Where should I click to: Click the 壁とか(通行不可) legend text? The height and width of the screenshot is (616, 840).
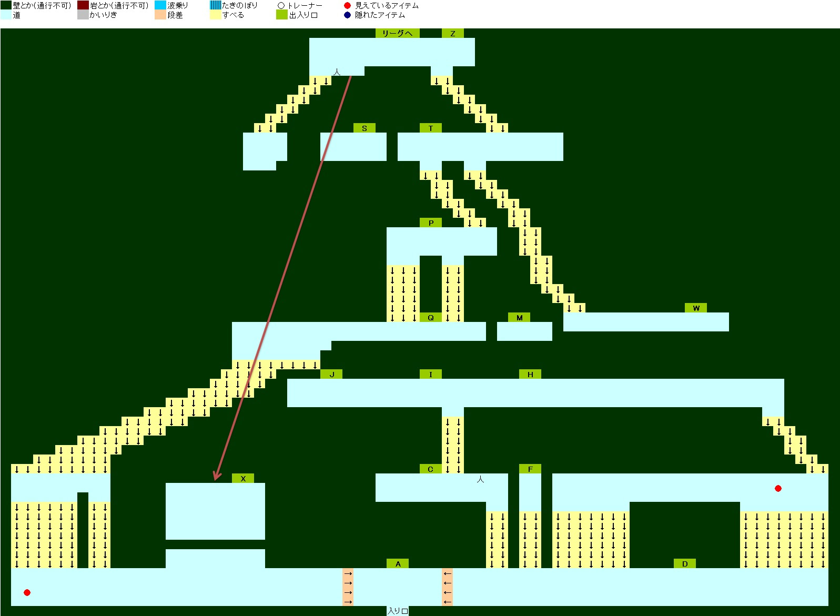coord(42,5)
